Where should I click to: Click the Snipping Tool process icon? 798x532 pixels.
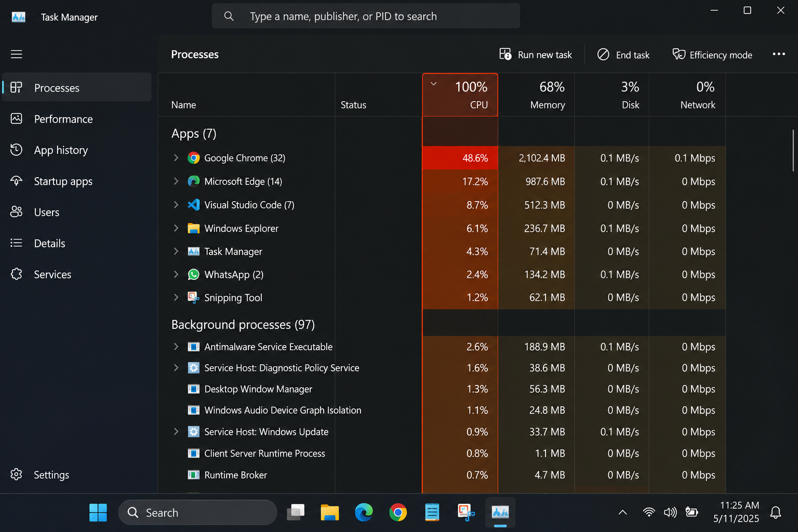(194, 297)
